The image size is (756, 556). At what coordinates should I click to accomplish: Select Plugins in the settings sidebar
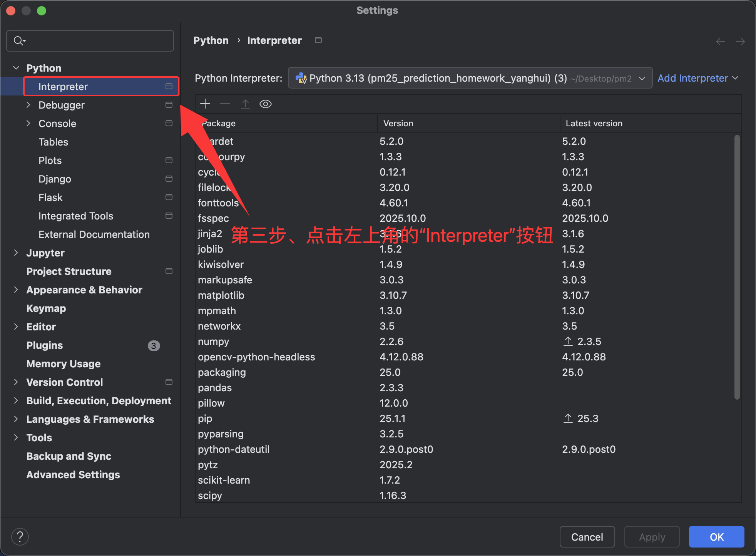click(x=45, y=345)
